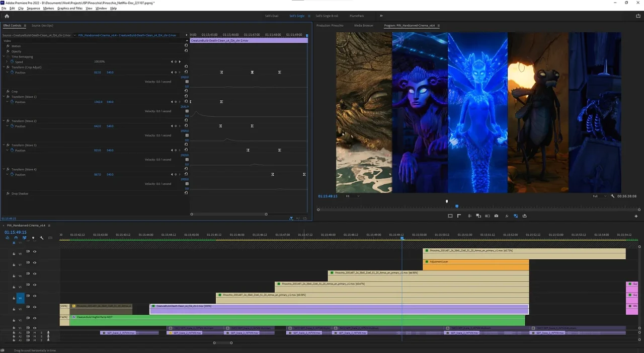Toggle the Position stopwatch under Transform (Move 1)

(x=13, y=102)
